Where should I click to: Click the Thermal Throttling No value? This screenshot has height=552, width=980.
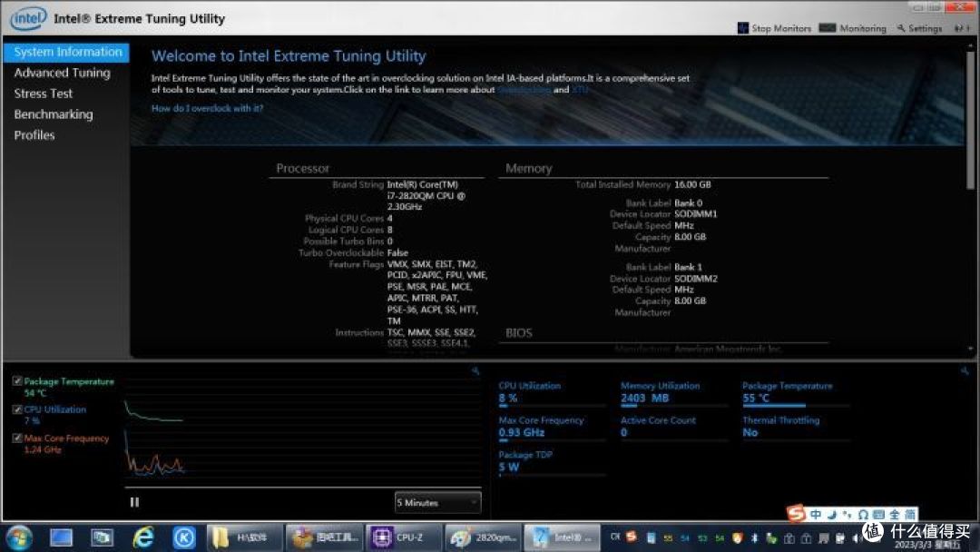[750, 432]
